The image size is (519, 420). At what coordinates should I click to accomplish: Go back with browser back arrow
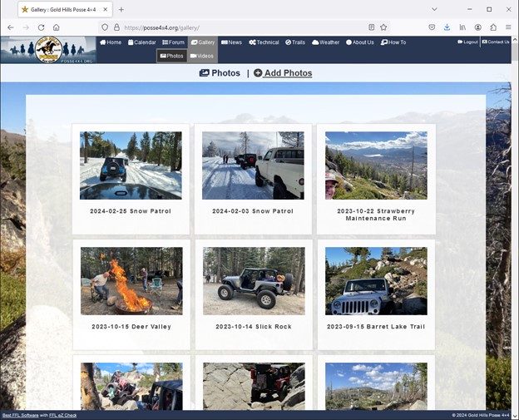pyautogui.click(x=11, y=27)
